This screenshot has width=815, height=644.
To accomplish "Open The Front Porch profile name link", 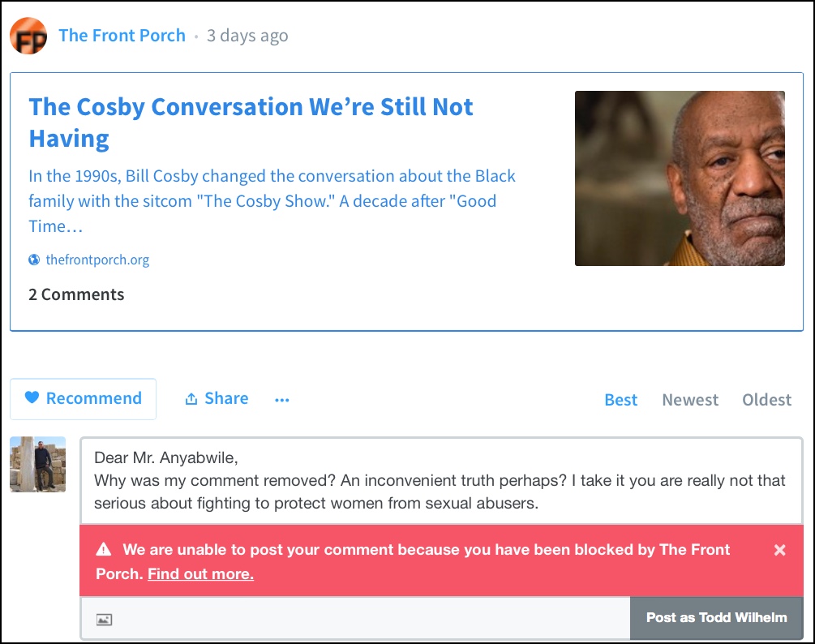I will tap(122, 36).
